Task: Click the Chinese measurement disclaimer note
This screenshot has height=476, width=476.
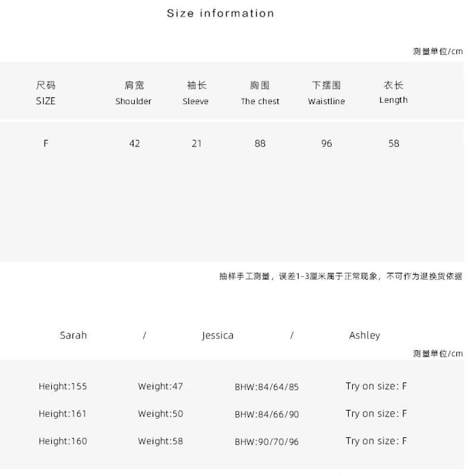Action: click(x=340, y=276)
